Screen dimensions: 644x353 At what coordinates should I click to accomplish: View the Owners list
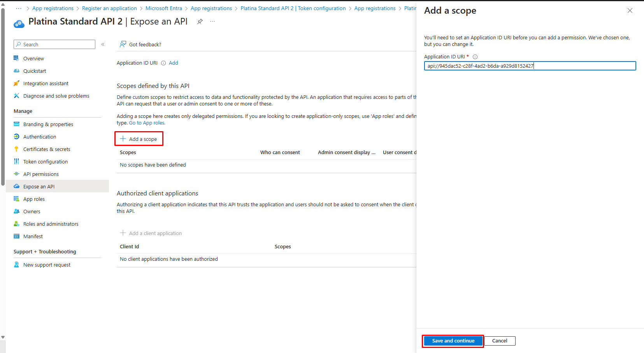pyautogui.click(x=32, y=211)
